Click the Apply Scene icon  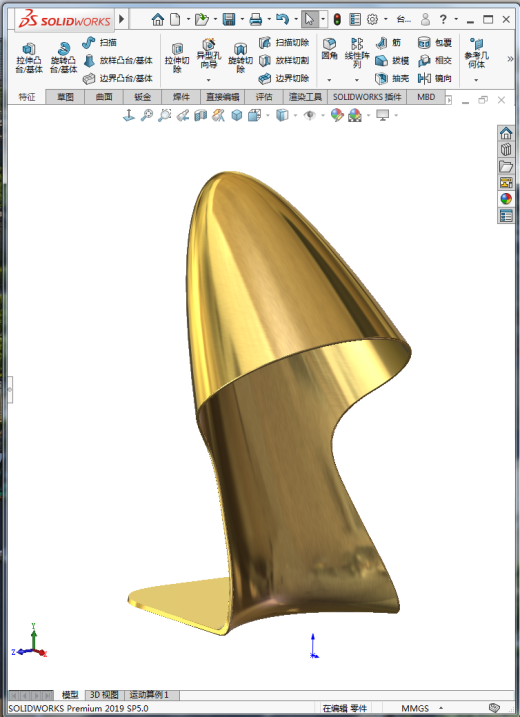[x=355, y=115]
